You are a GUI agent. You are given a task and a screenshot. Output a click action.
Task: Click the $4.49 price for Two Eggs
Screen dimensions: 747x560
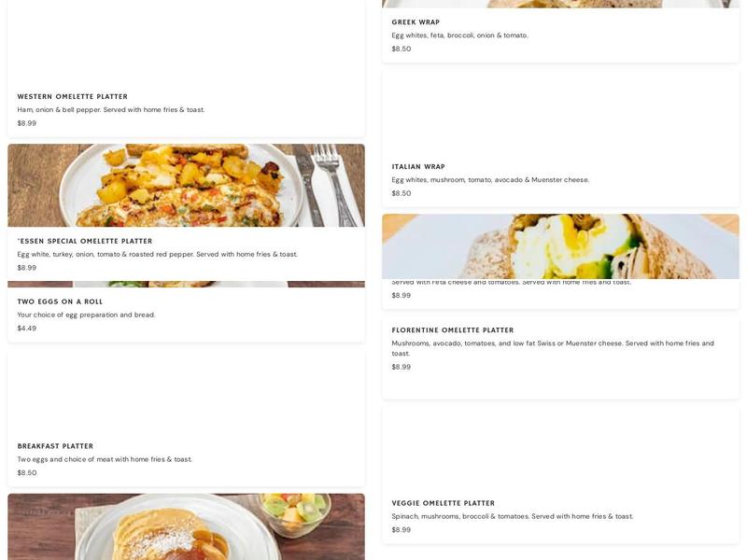click(27, 329)
